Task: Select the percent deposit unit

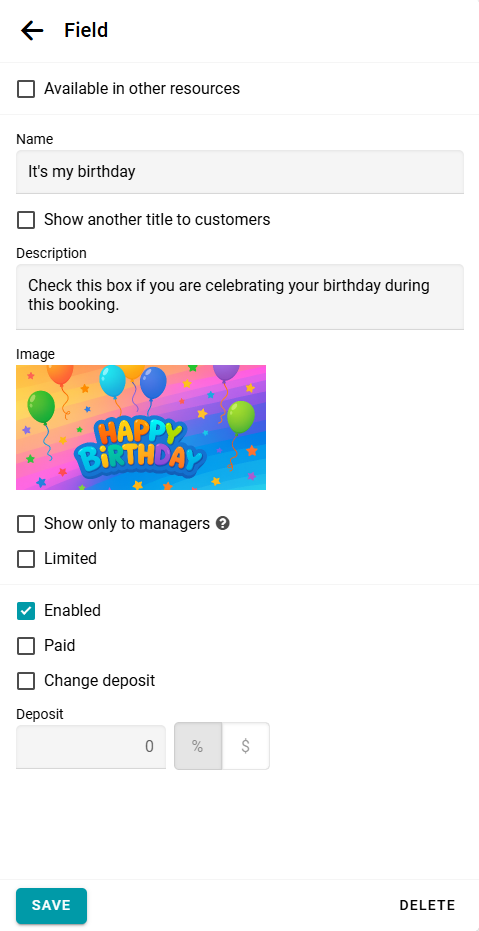Action: click(198, 746)
